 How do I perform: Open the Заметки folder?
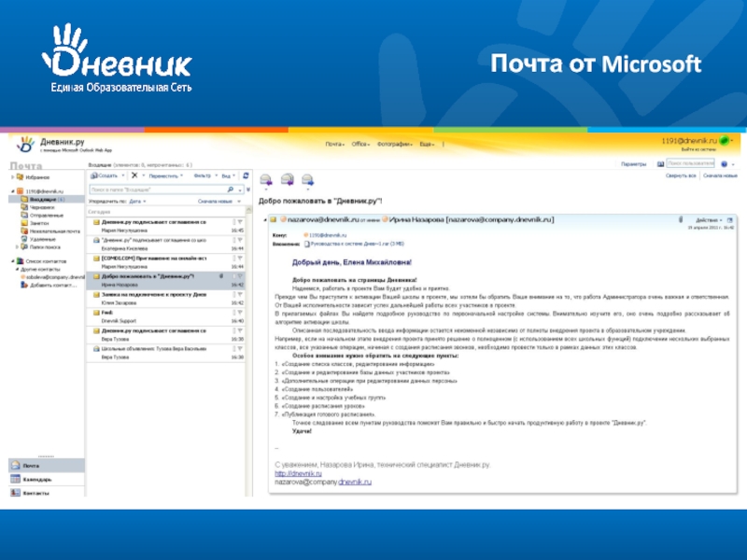pos(39,223)
